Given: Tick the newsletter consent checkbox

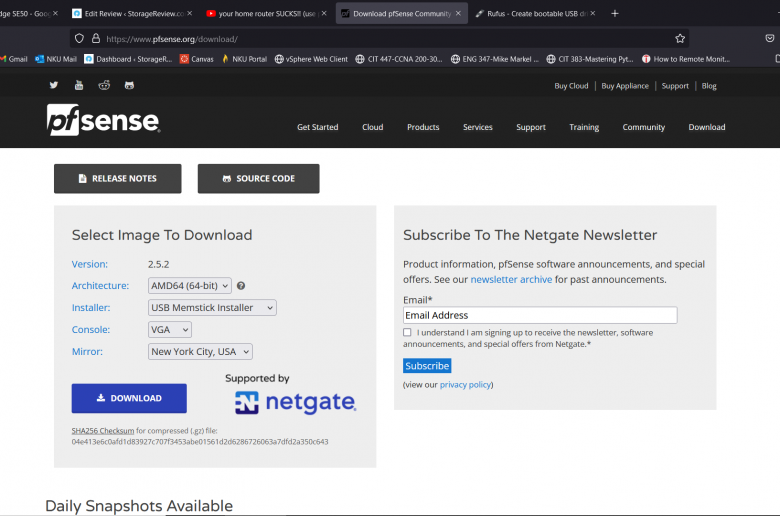Looking at the screenshot, I should 407,332.
